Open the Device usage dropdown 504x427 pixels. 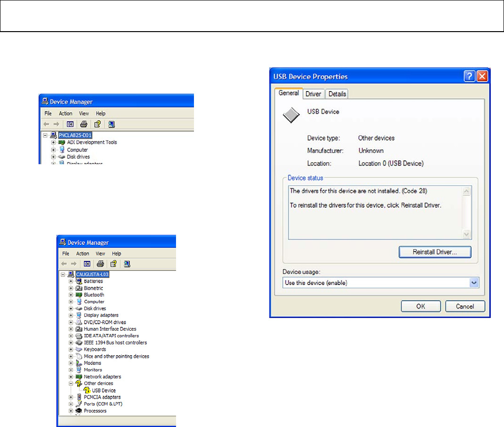pyautogui.click(x=474, y=283)
